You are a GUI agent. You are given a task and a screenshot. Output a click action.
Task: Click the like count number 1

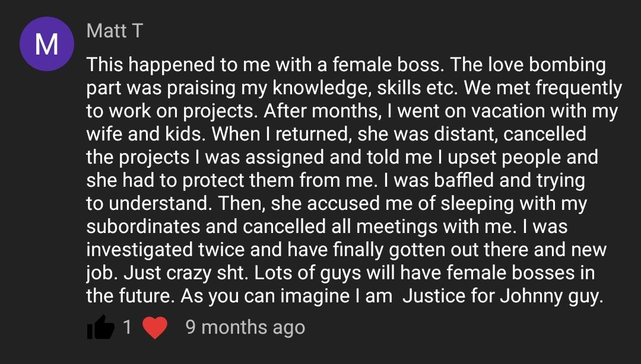point(127,327)
